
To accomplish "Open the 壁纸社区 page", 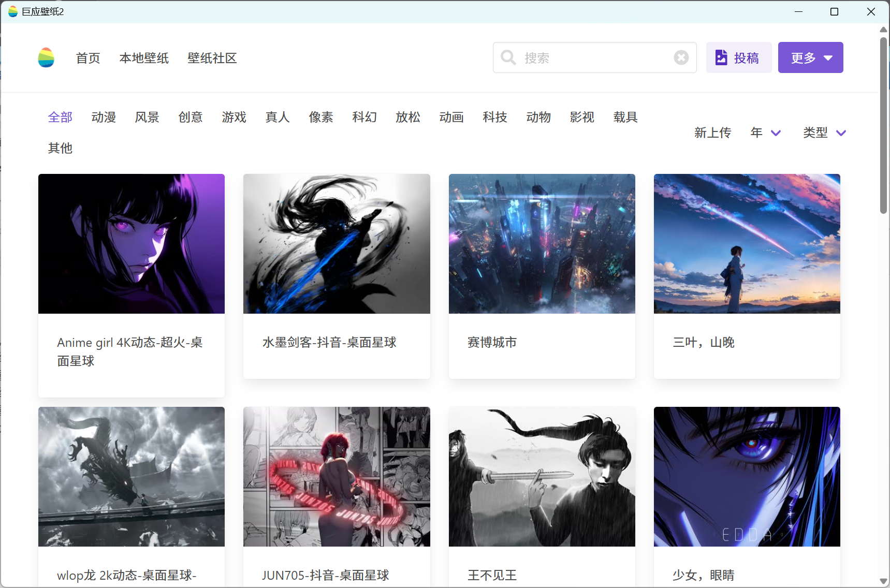I will point(212,58).
